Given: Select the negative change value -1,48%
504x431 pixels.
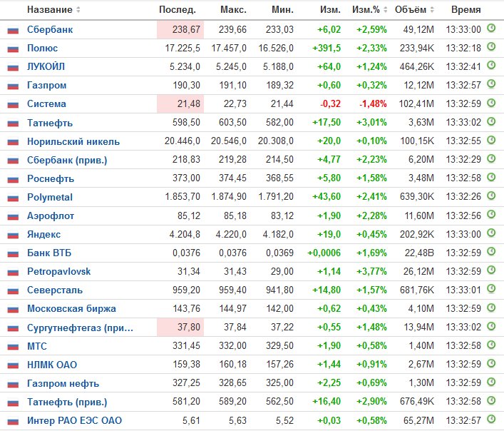Looking at the screenshot, I should [x=373, y=104].
